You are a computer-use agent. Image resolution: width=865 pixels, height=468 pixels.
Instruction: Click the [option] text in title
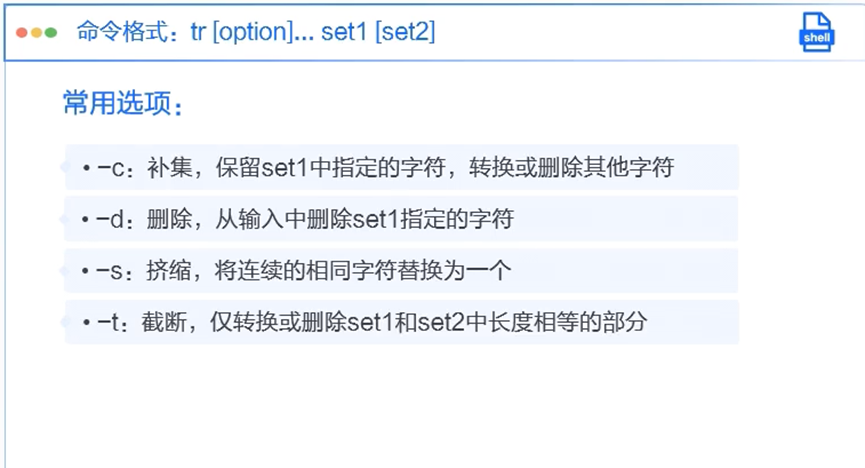coord(253,32)
